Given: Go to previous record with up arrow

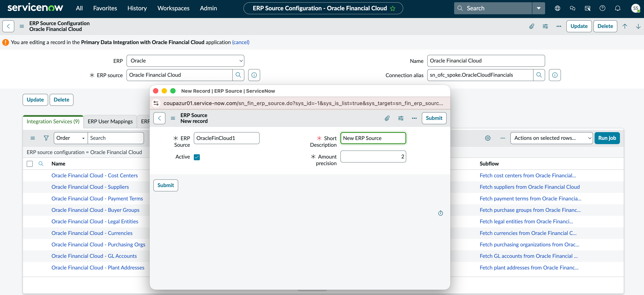Looking at the screenshot, I should pos(625,26).
